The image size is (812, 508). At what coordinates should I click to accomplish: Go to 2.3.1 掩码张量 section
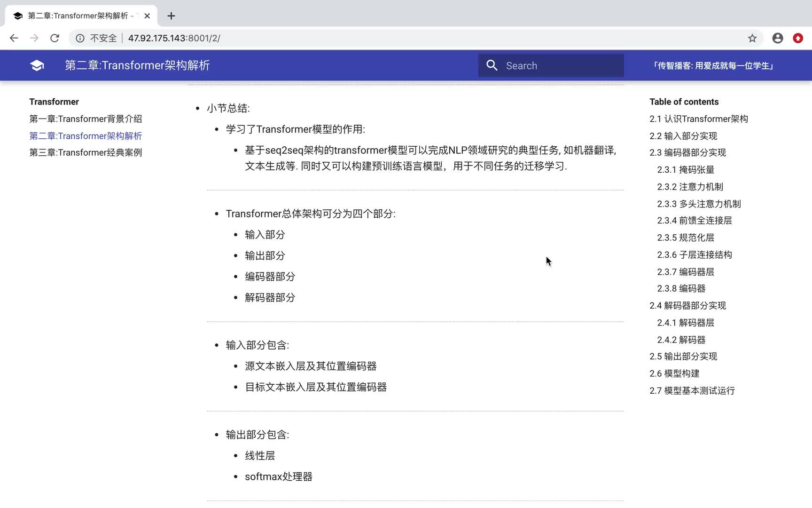[686, 170]
